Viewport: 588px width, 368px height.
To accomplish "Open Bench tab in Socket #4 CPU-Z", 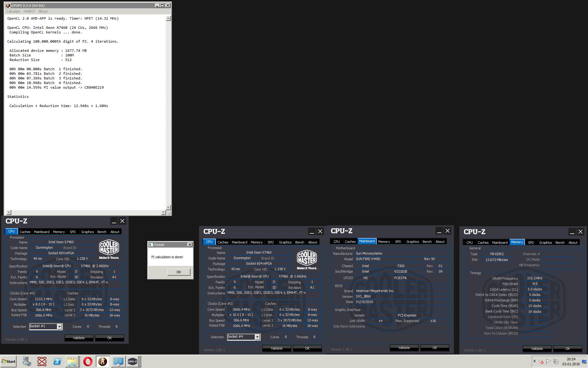I will coord(300,242).
